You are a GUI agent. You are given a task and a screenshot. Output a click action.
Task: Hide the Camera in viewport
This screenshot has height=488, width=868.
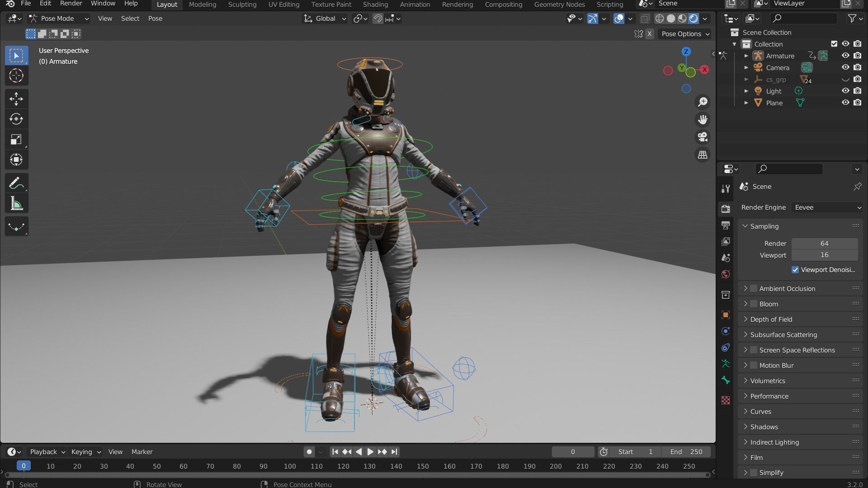tap(845, 67)
